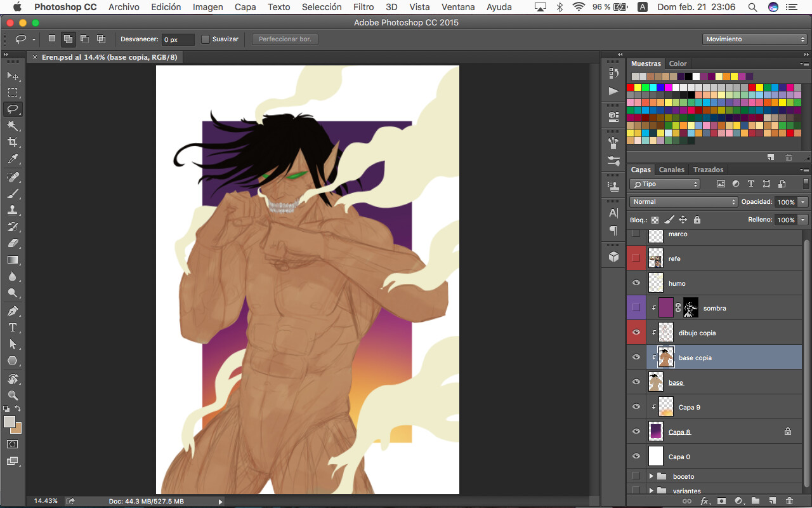Select the Eraser tool

coord(13,243)
